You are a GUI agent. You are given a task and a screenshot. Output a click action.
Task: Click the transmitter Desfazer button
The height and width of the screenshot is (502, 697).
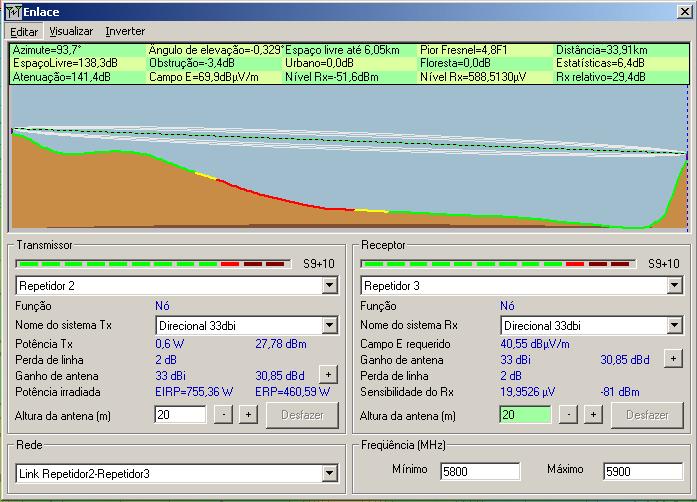[x=302, y=414]
